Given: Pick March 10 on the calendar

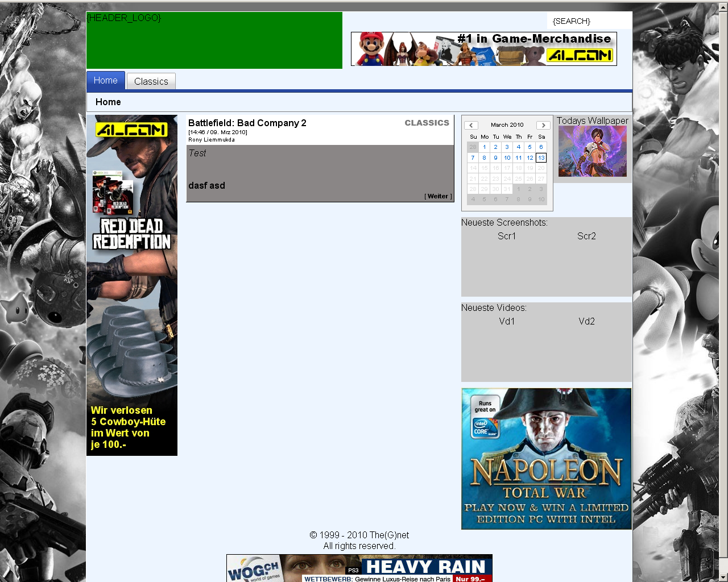Looking at the screenshot, I should click(x=507, y=157).
